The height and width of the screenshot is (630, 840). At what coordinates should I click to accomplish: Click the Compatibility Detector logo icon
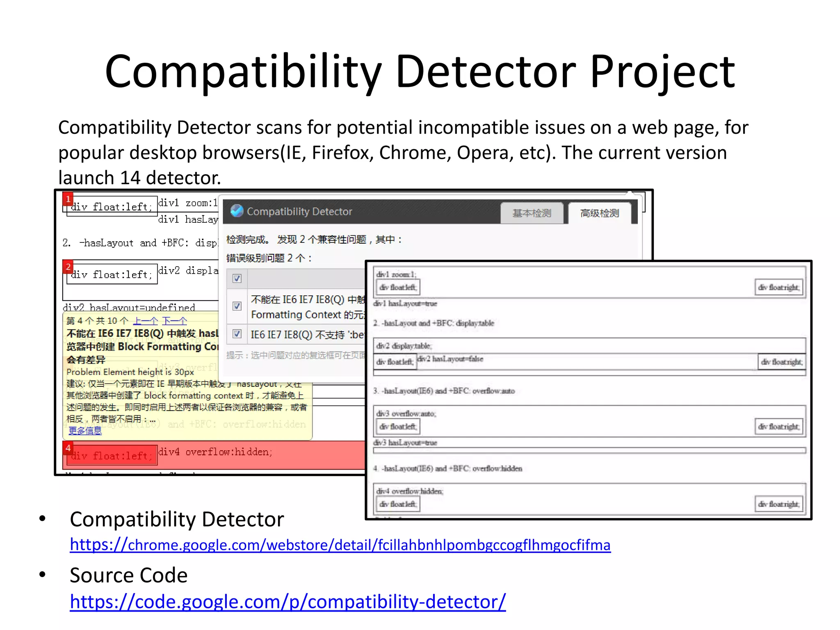coord(237,211)
